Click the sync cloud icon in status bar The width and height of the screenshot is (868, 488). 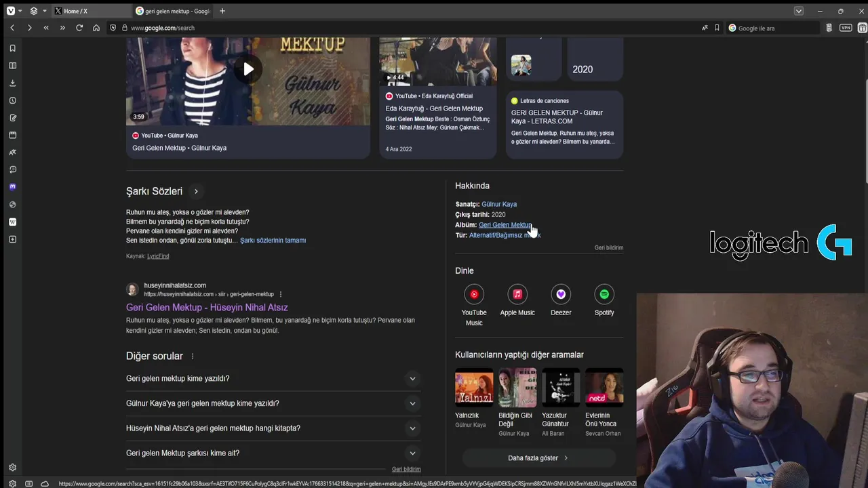(45, 483)
